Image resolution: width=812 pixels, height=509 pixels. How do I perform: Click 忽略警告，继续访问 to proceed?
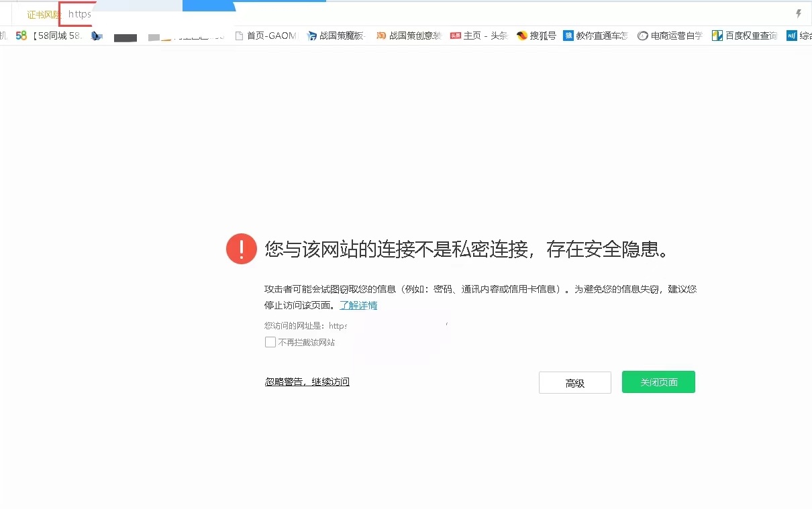307,381
